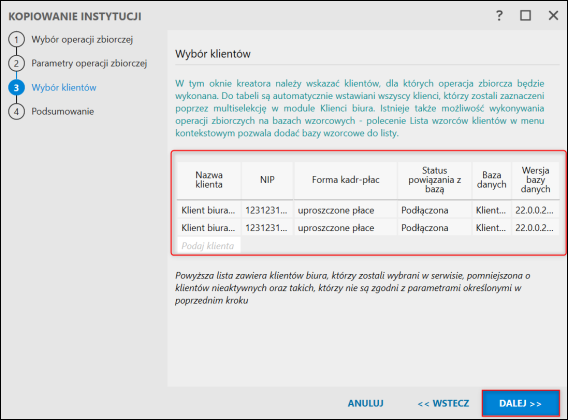Viewport: 568px width, 420px height.
Task: Click step 4 circle icon
Action: pyautogui.click(x=16, y=111)
